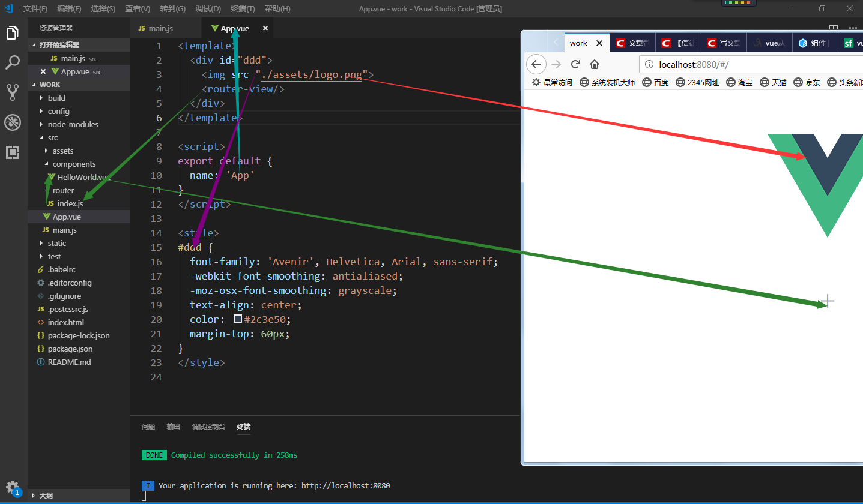
Task: Click the http://localhost:8080 link in terminal
Action: click(x=345, y=485)
